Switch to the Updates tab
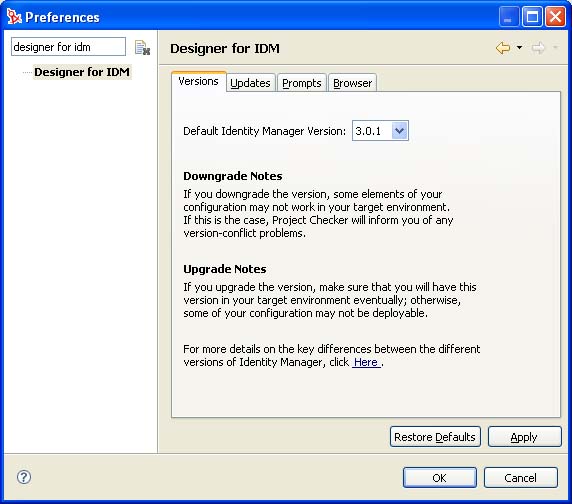This screenshot has height=504, width=572. click(x=250, y=83)
